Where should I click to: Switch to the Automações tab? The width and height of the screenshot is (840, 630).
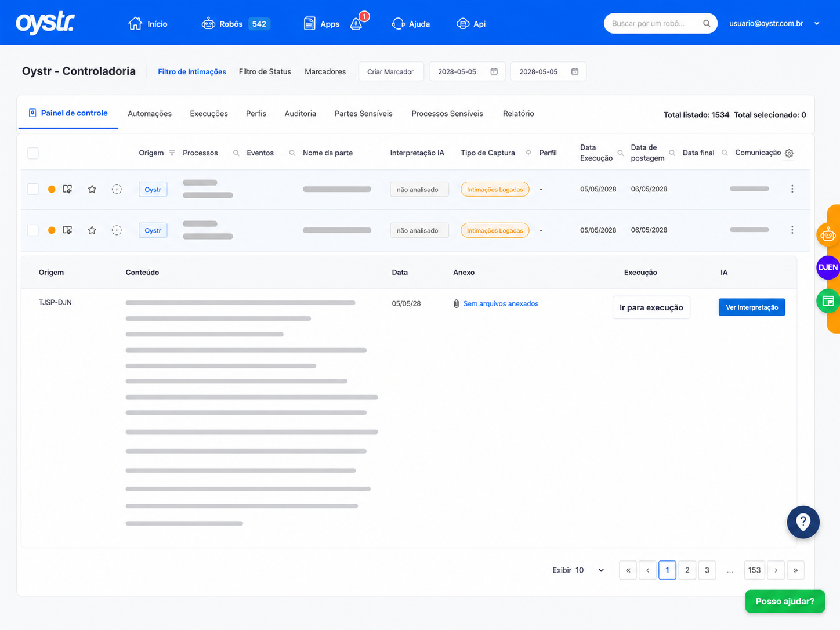click(150, 114)
